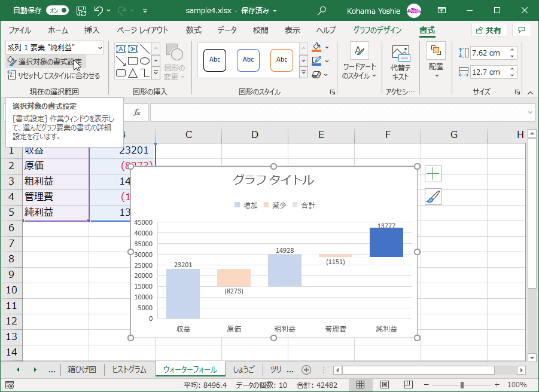
Task: Click the 代替テキスト alt text button
Action: 400,62
